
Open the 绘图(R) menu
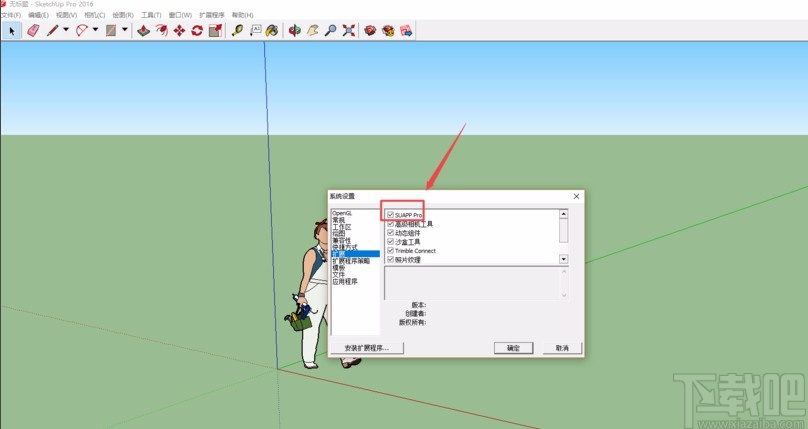point(123,15)
